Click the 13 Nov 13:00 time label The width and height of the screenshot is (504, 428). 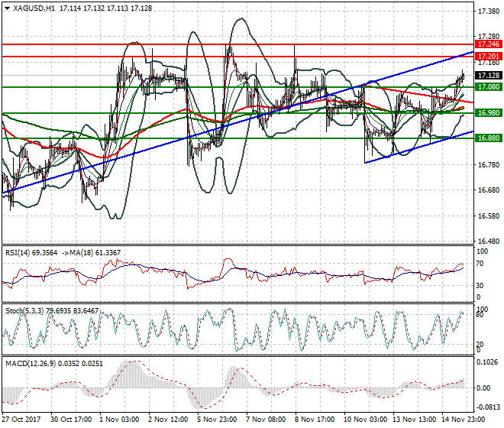click(x=415, y=420)
